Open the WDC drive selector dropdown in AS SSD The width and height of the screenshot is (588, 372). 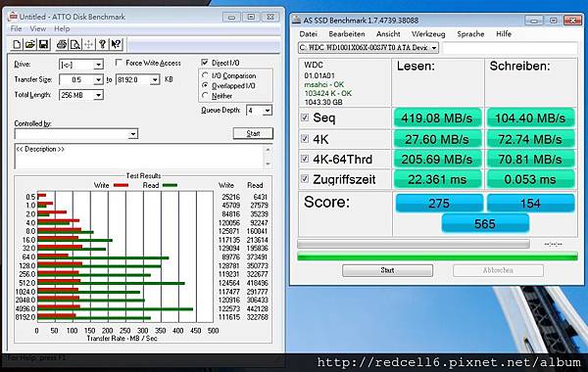pos(434,48)
